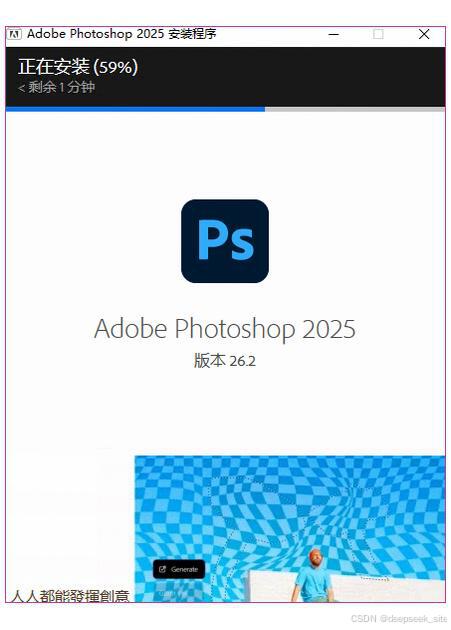Click the blue filled portion of progress bar

(x=135, y=109)
